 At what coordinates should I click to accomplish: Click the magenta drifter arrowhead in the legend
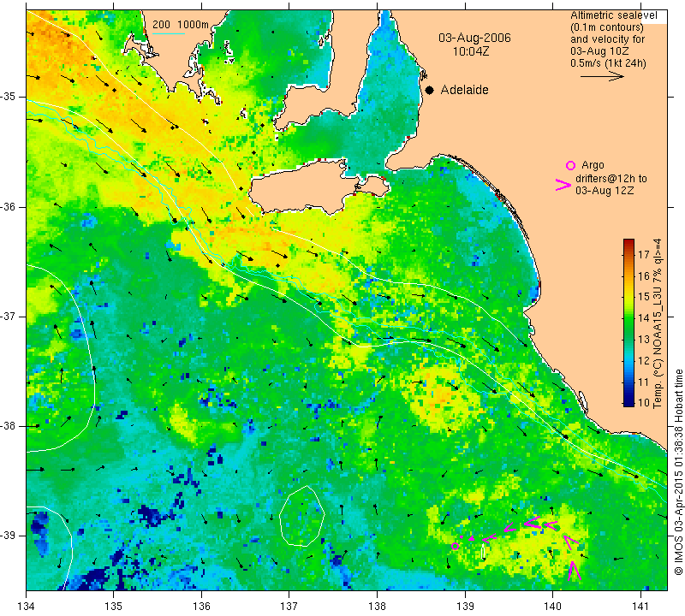coord(563,185)
